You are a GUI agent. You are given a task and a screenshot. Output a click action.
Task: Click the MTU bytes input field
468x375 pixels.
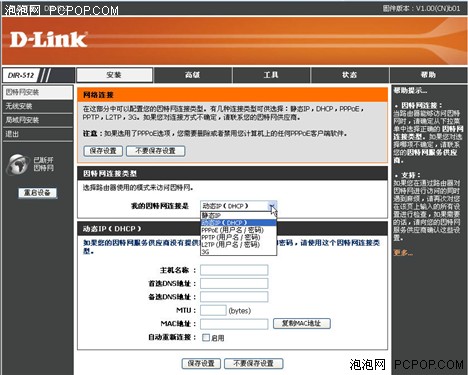click(213, 310)
